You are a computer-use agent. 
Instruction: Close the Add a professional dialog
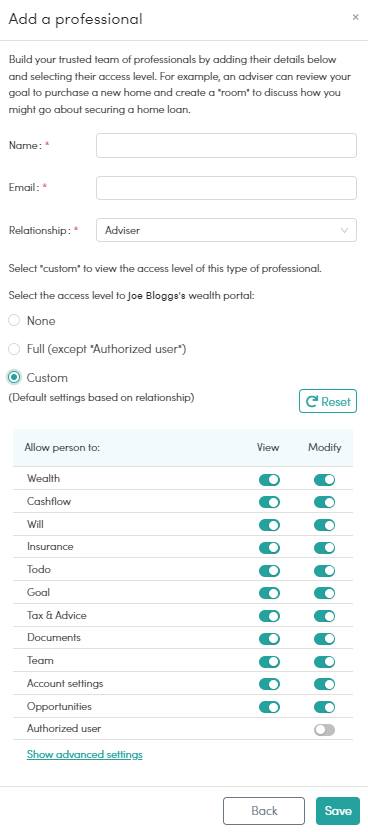(355, 18)
